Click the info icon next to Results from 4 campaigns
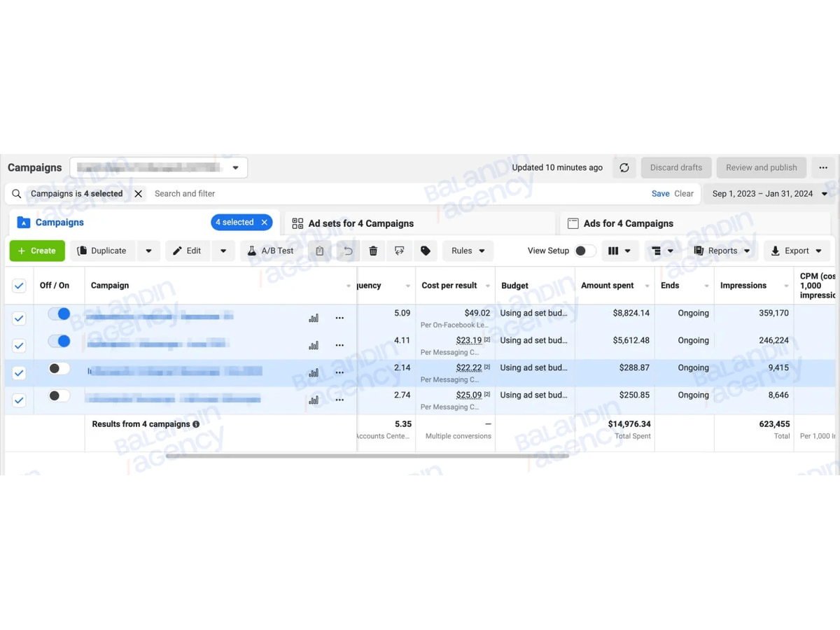The height and width of the screenshot is (630, 840). (x=196, y=424)
